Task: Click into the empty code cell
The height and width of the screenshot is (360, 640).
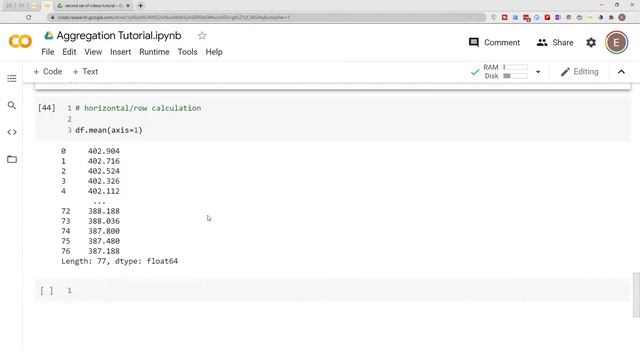Action: click(x=351, y=290)
